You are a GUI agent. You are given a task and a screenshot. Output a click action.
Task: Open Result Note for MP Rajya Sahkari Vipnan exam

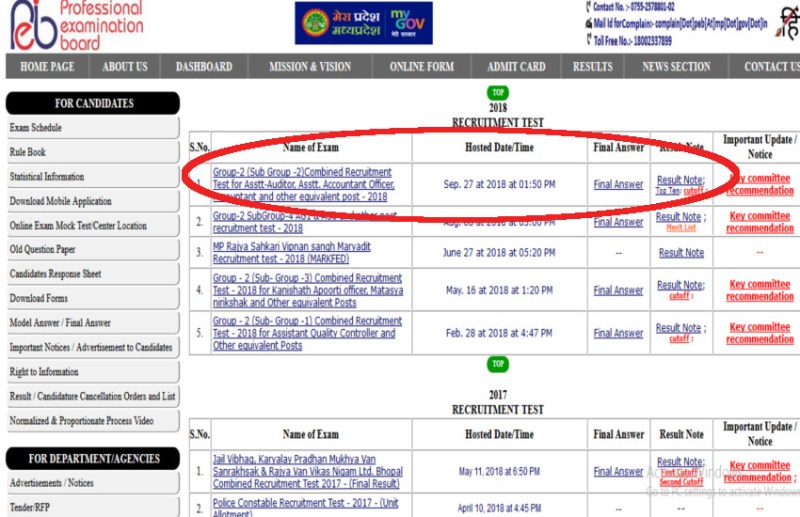click(x=680, y=253)
